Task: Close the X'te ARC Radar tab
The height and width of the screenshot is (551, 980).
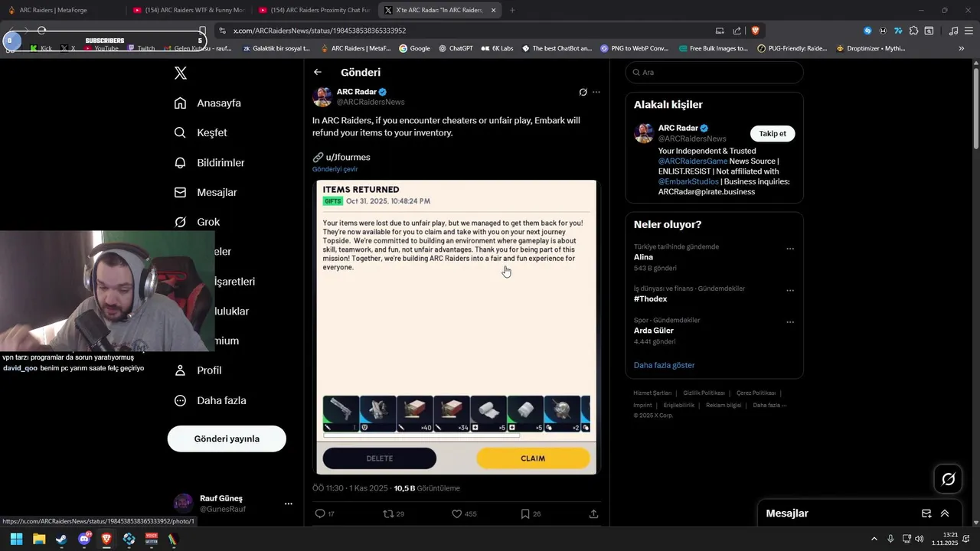Action: pyautogui.click(x=493, y=10)
